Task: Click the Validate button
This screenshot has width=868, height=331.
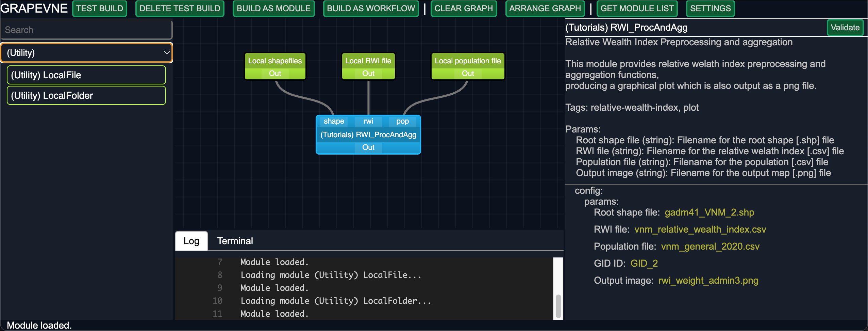Action: pos(845,28)
